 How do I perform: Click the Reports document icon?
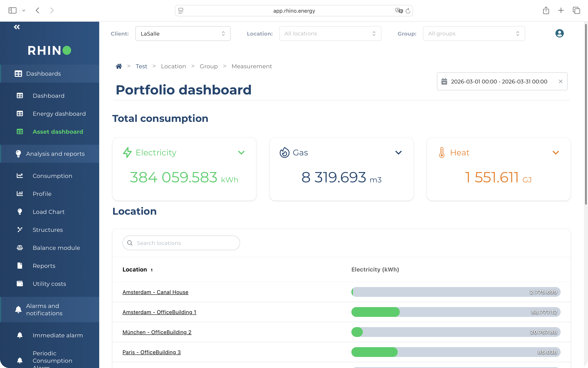pyautogui.click(x=20, y=266)
